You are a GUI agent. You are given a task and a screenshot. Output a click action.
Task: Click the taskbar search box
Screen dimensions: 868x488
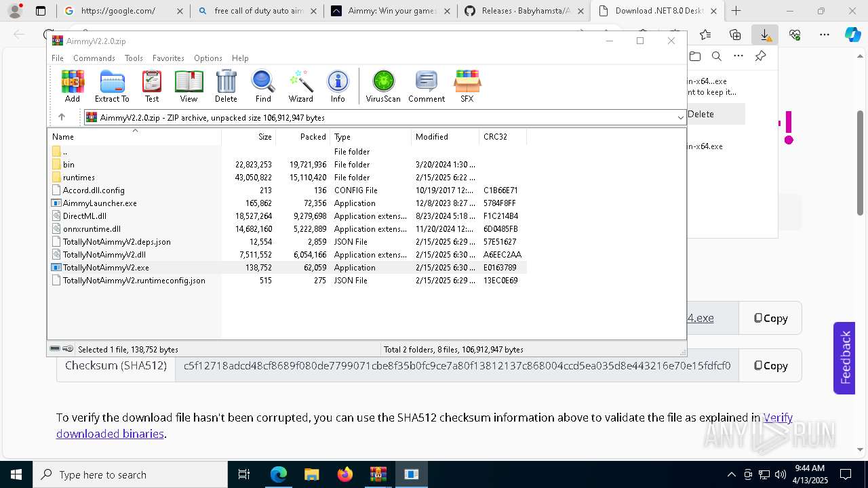coord(130,474)
